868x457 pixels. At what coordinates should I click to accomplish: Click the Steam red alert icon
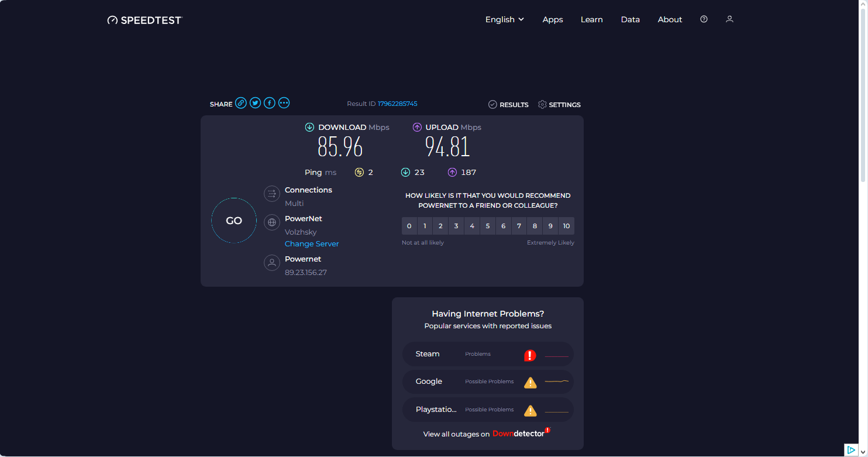530,355
